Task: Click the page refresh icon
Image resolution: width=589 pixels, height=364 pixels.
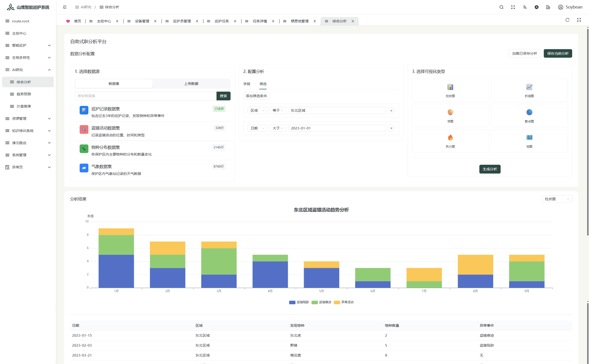Action: click(x=567, y=20)
